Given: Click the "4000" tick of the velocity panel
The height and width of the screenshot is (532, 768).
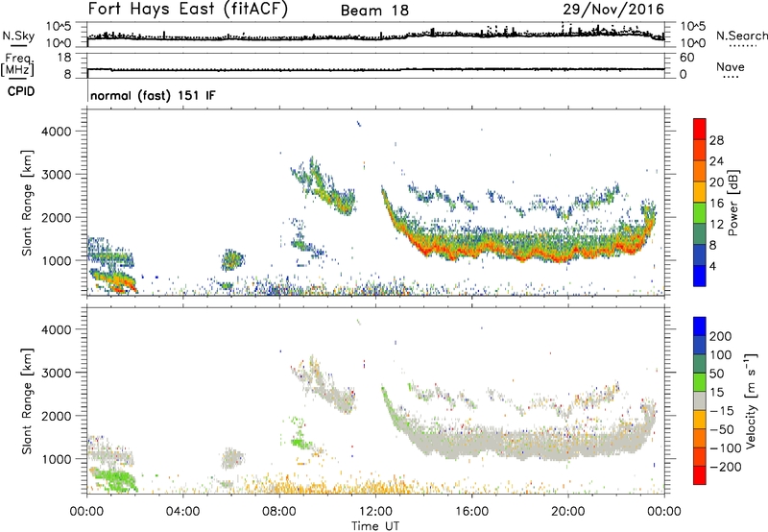Looking at the screenshot, I should [x=57, y=329].
